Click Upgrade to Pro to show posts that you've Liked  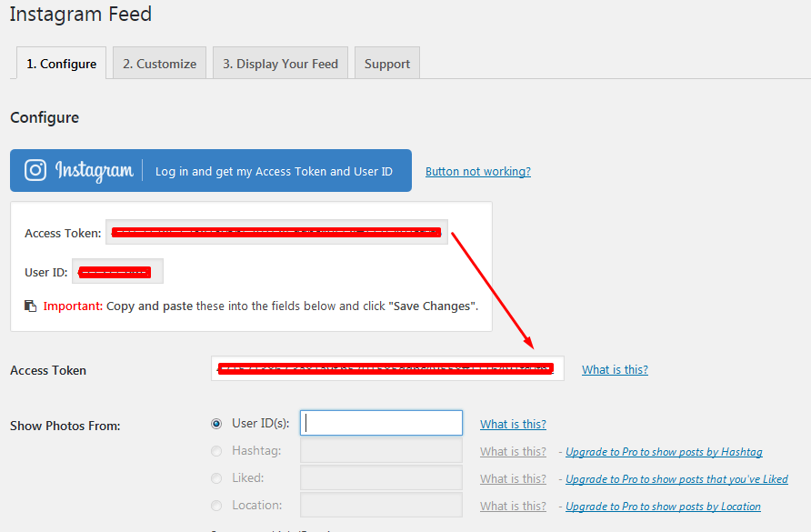pos(676,479)
